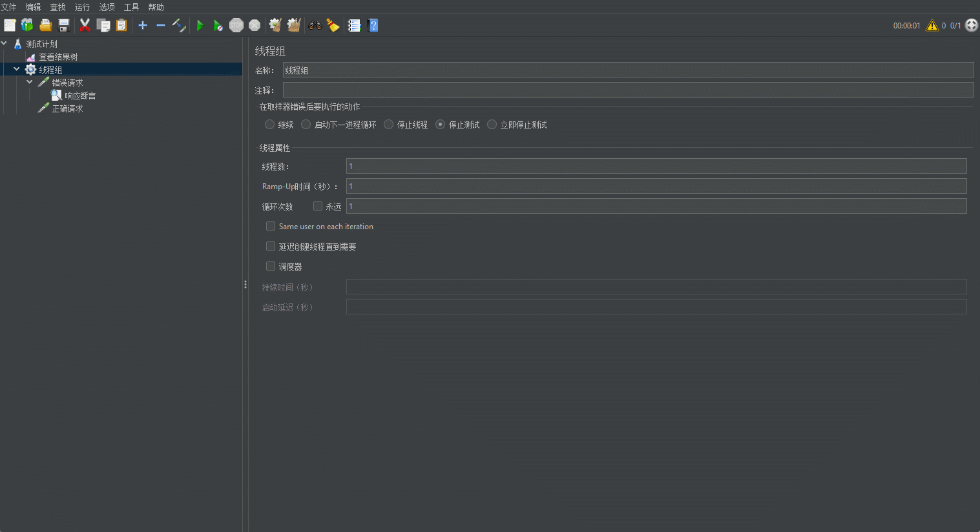Image resolution: width=980 pixels, height=532 pixels.
Task: Click the Clear All double-broom icon
Action: [x=294, y=25]
